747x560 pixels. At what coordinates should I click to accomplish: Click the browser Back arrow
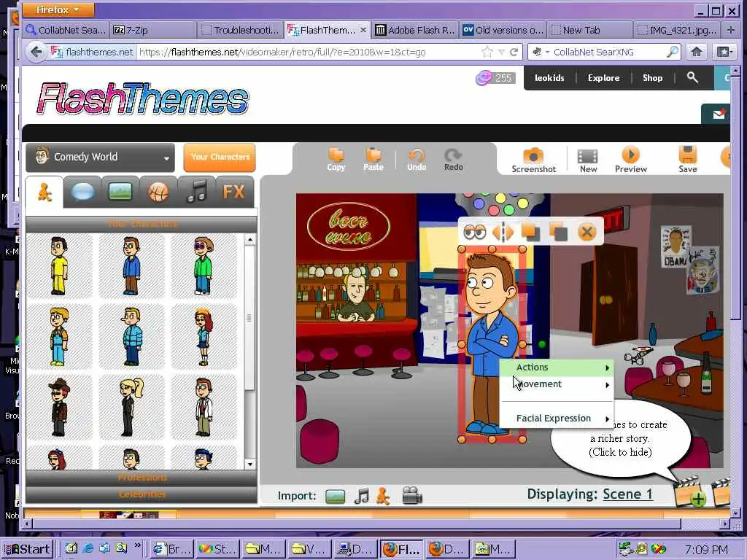point(36,52)
